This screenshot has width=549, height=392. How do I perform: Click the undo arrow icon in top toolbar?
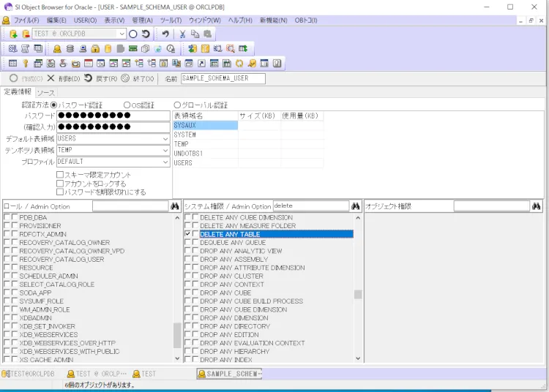165,34
